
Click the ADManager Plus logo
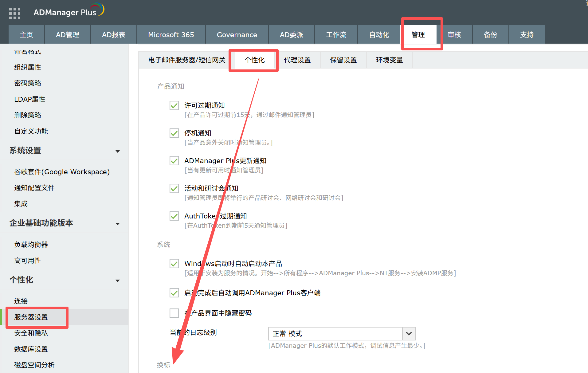pos(69,11)
